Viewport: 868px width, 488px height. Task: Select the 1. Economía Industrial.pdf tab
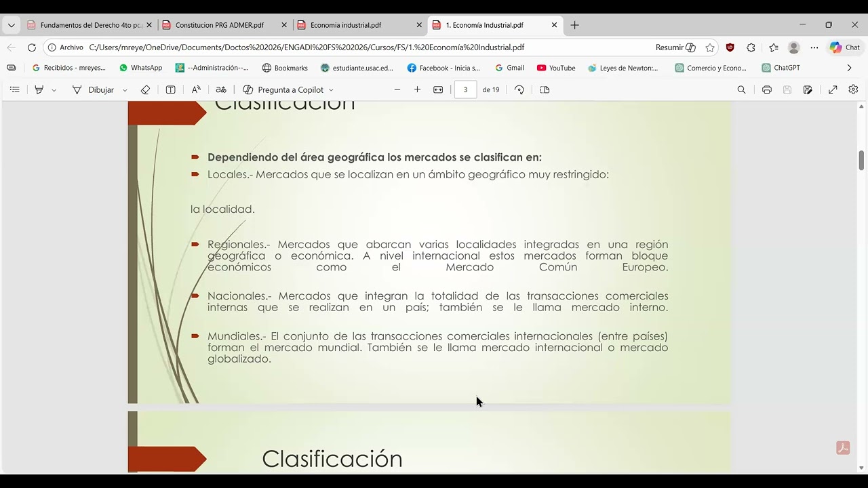[x=494, y=25]
